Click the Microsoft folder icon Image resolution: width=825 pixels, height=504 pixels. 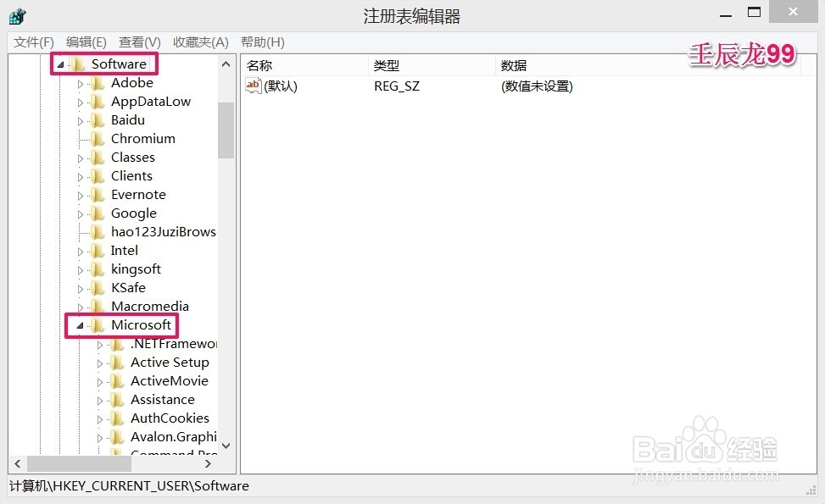point(97,325)
